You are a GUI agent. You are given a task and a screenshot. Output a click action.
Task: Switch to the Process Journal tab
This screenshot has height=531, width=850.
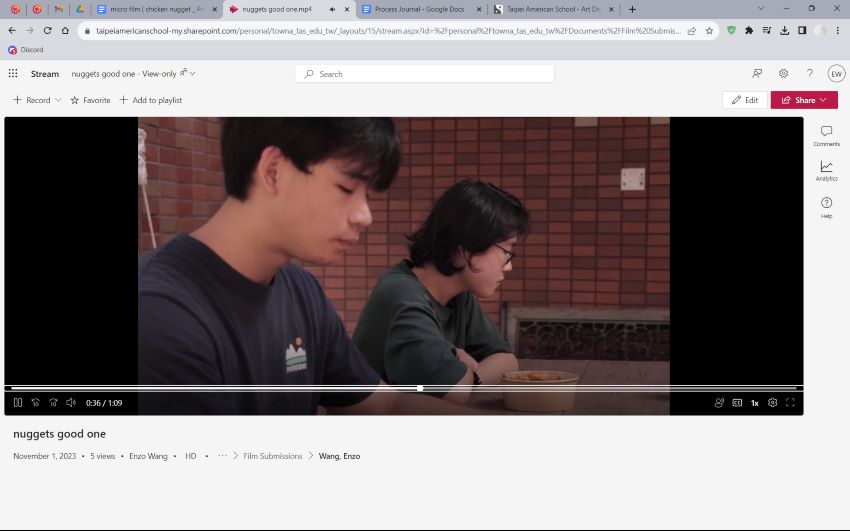click(418, 9)
